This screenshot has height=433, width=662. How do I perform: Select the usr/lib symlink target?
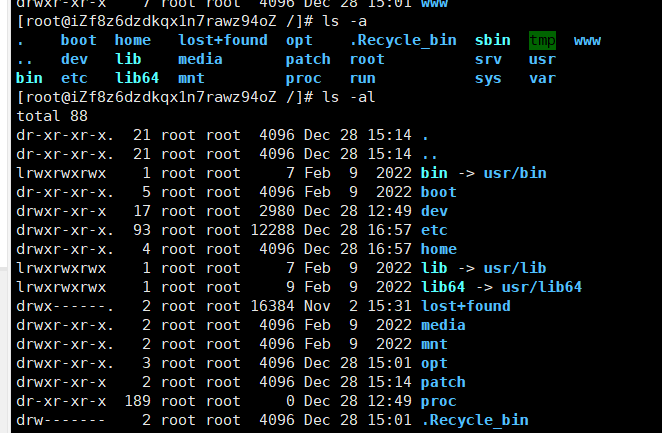pos(515,268)
